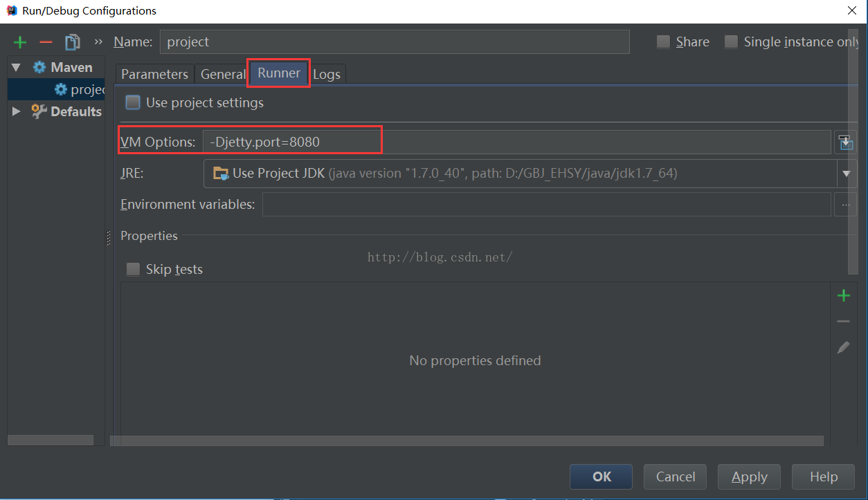
Task: Browse environment variables with ellipsis button
Action: coord(845,205)
